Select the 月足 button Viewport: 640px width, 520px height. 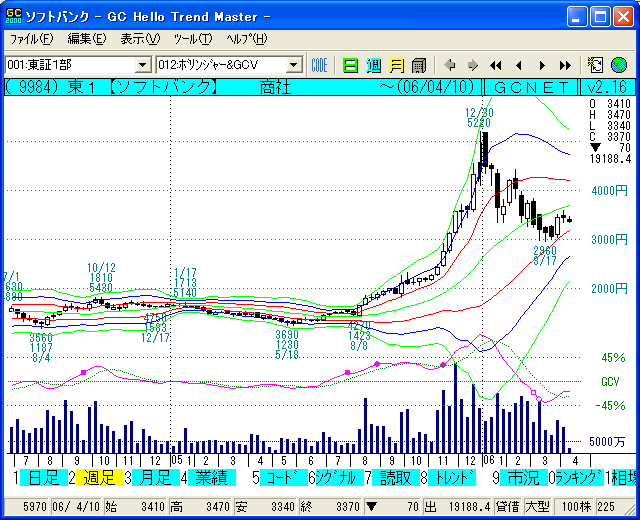click(x=156, y=478)
